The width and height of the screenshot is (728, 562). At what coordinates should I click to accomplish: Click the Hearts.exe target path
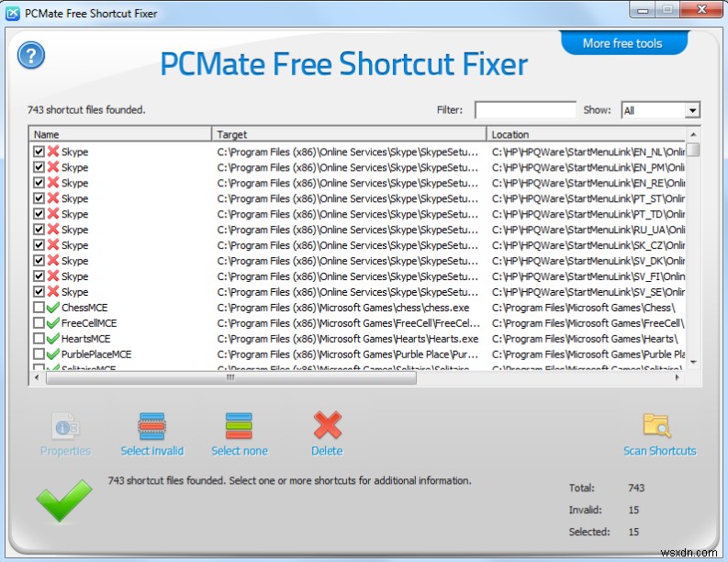347,339
